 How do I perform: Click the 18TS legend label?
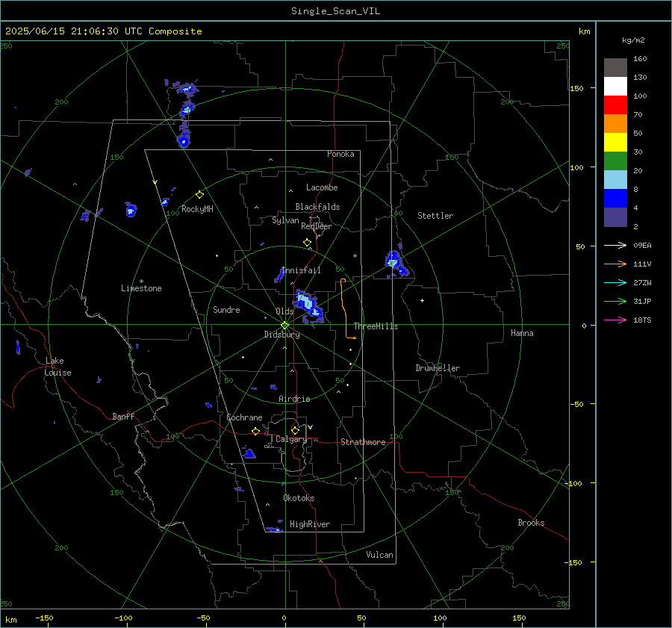(x=642, y=320)
